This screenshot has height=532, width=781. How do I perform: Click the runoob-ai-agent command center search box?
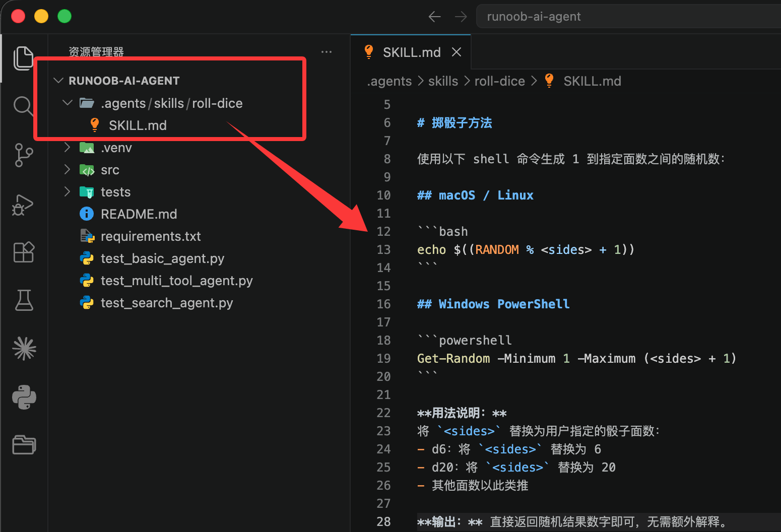click(628, 17)
